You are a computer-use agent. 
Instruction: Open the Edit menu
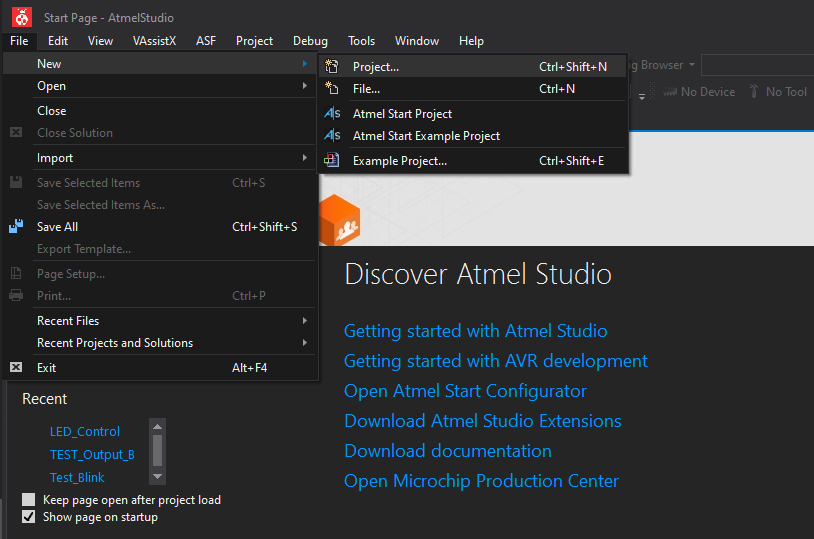click(x=58, y=41)
